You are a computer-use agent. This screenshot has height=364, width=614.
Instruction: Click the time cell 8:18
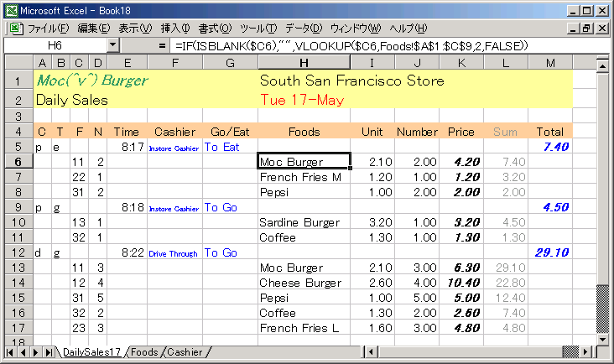pos(127,207)
